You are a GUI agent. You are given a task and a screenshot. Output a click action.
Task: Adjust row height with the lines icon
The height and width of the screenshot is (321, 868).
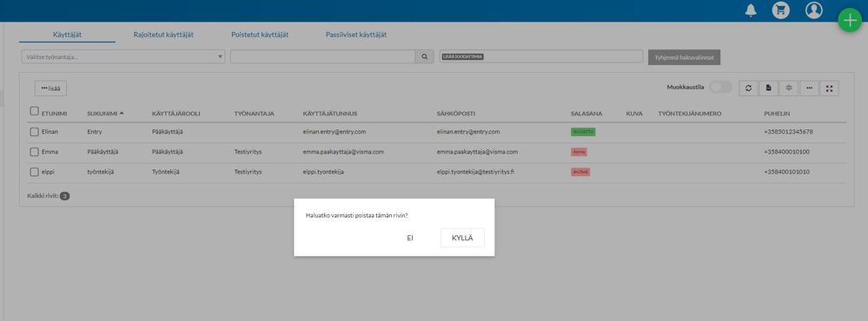click(x=789, y=88)
